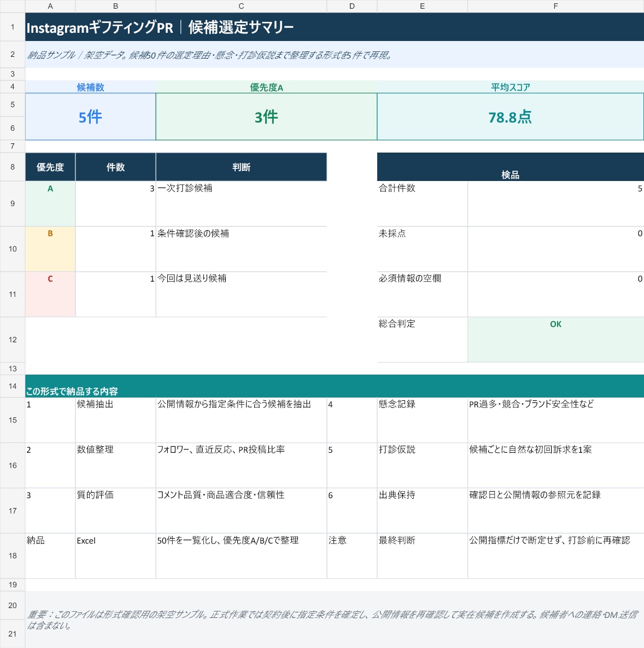The height and width of the screenshot is (648, 644).
Task: Select the 78.8点 summary value
Action: tap(511, 117)
